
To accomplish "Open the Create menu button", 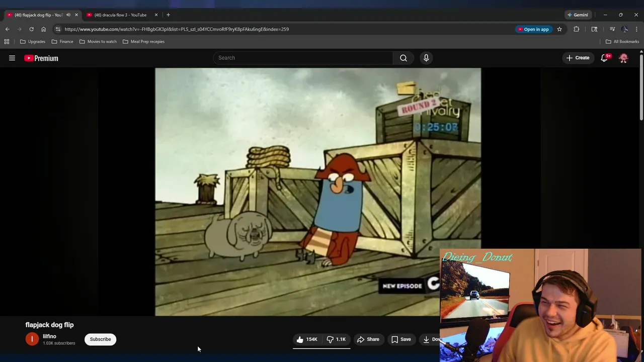I will click(x=578, y=58).
